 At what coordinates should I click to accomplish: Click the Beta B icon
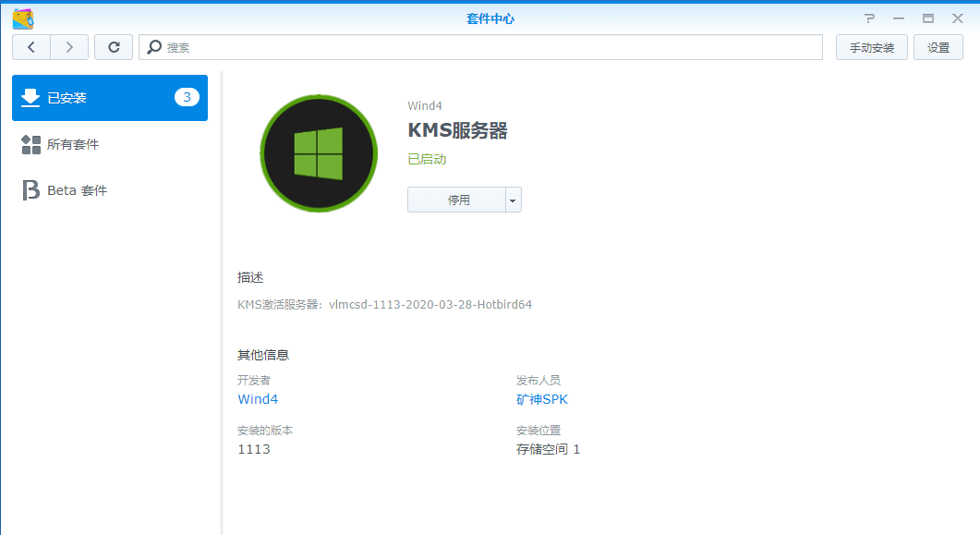30,190
